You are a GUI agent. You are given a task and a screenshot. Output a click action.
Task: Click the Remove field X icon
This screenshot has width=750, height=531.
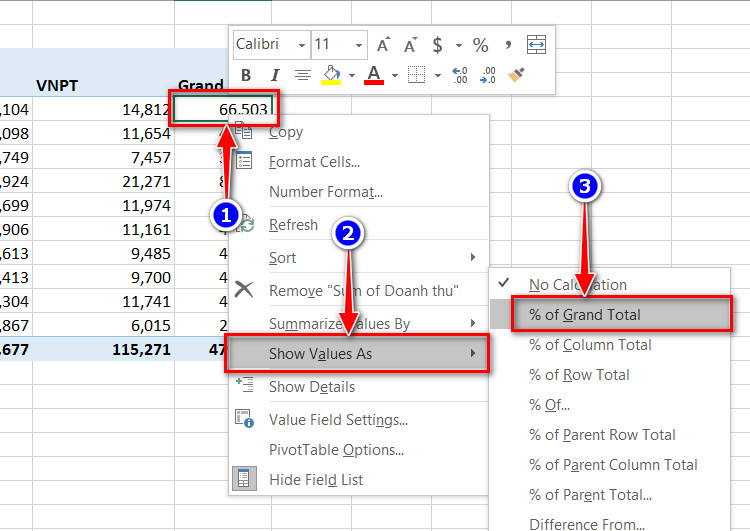point(244,289)
